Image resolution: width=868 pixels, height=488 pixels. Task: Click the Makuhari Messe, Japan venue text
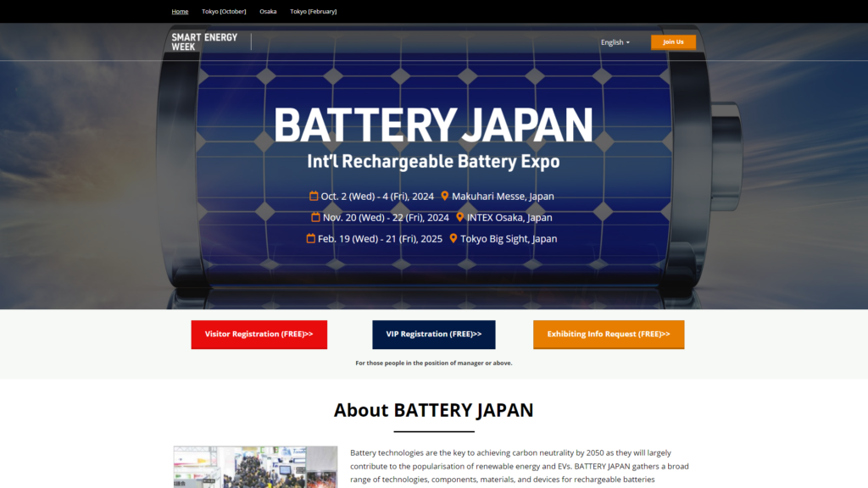[503, 197]
